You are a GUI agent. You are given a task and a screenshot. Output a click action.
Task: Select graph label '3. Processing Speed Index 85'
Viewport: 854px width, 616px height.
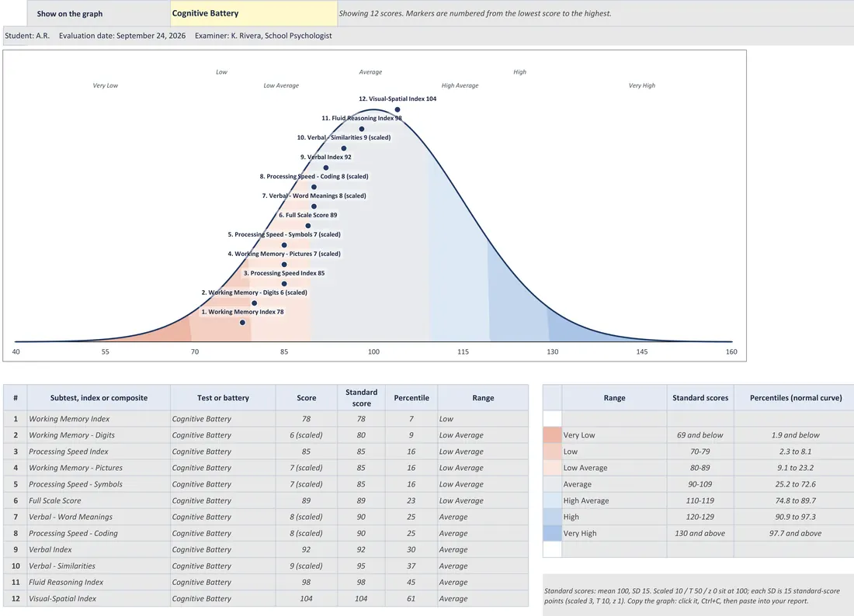pyautogui.click(x=283, y=273)
